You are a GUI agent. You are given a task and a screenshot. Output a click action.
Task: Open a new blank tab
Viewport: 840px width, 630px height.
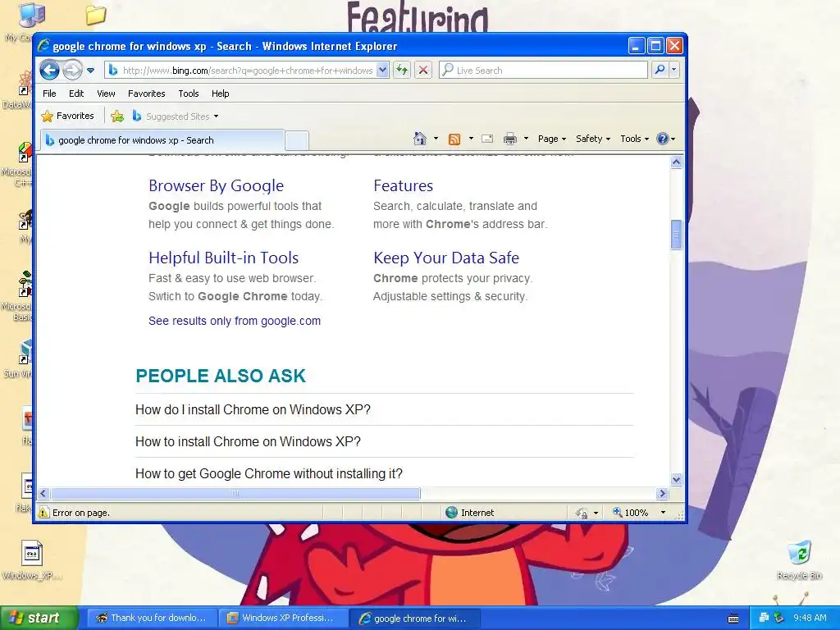pos(296,140)
